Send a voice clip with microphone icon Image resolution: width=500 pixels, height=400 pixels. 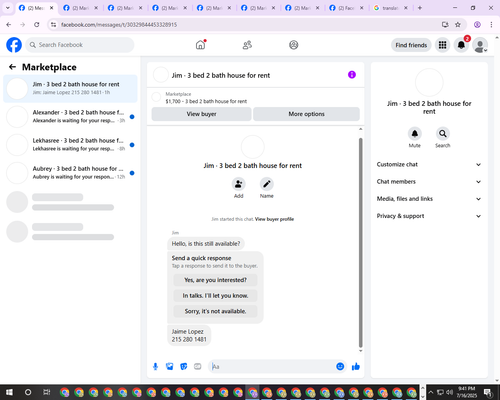click(x=155, y=367)
